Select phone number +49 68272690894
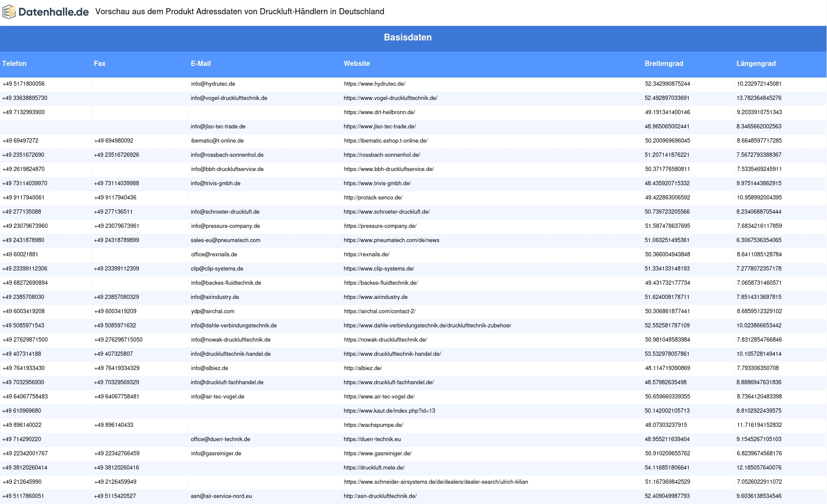Screen dimensions: 827x504 [25, 283]
